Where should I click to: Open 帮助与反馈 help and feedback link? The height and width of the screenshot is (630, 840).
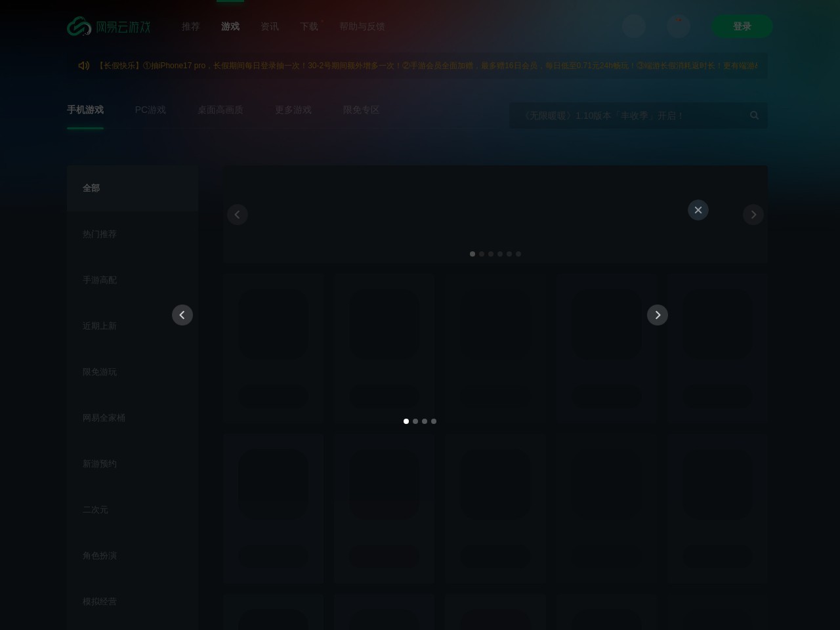click(x=362, y=27)
